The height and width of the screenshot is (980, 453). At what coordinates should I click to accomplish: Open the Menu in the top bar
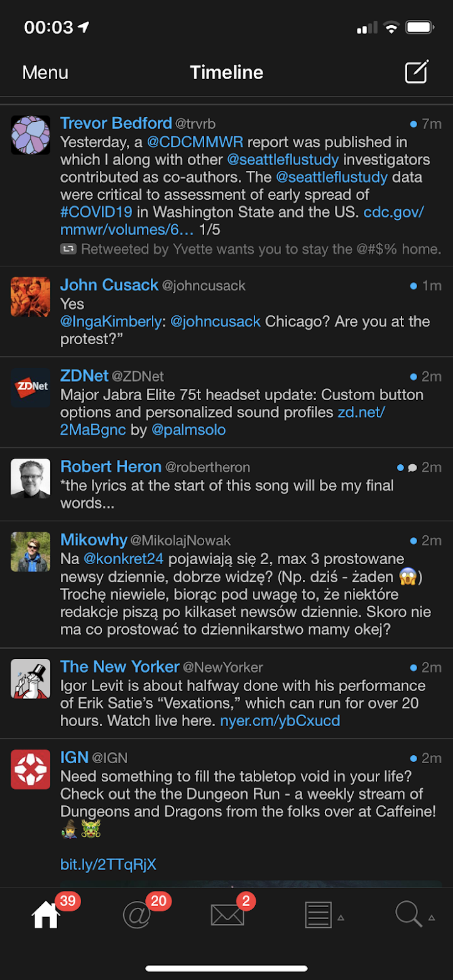[x=45, y=72]
